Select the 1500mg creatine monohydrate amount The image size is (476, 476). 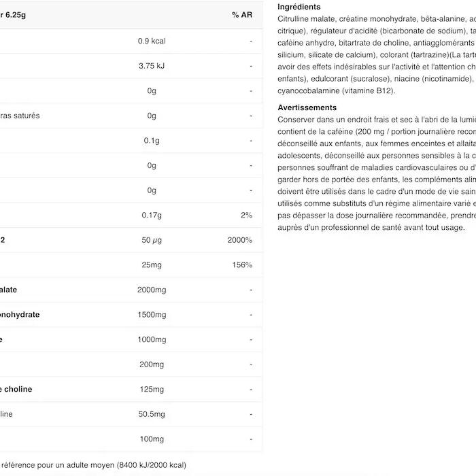tap(152, 315)
